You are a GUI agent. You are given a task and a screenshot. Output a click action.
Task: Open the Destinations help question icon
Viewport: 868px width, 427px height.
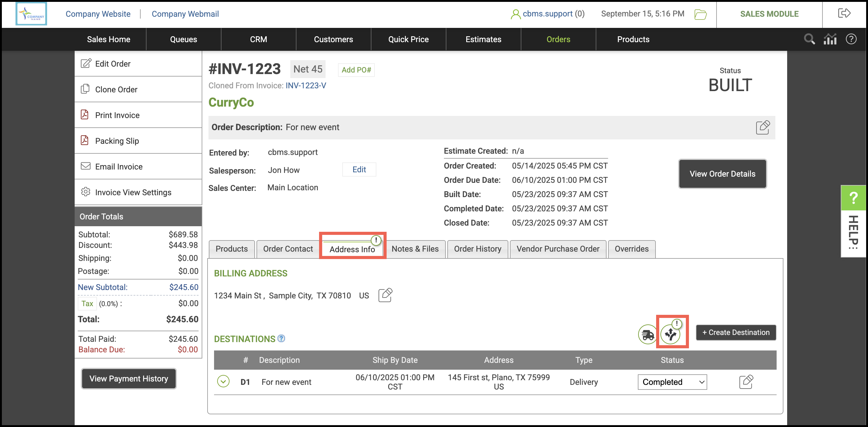pyautogui.click(x=281, y=338)
